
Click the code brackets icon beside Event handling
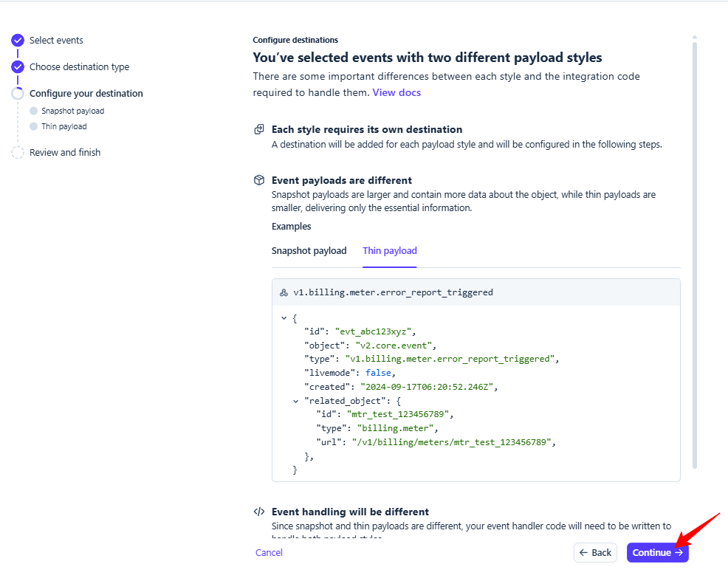tap(259, 512)
